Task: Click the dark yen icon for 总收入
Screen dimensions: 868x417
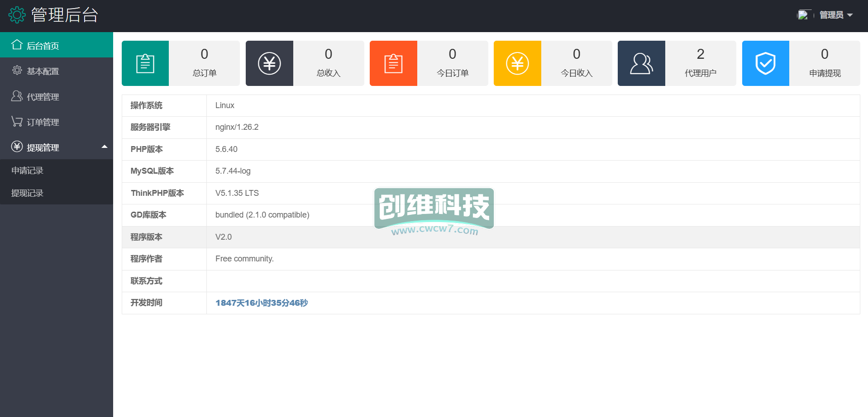Action: [x=269, y=63]
